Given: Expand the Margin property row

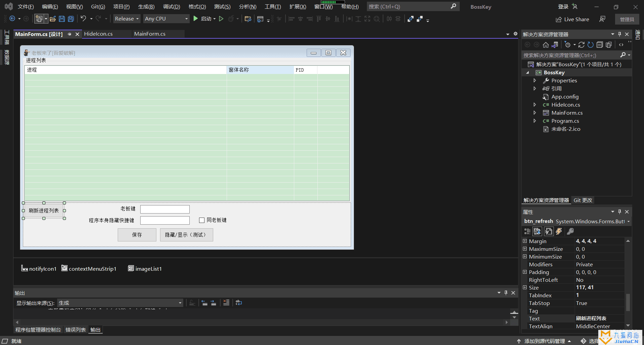Looking at the screenshot, I should [525, 241].
